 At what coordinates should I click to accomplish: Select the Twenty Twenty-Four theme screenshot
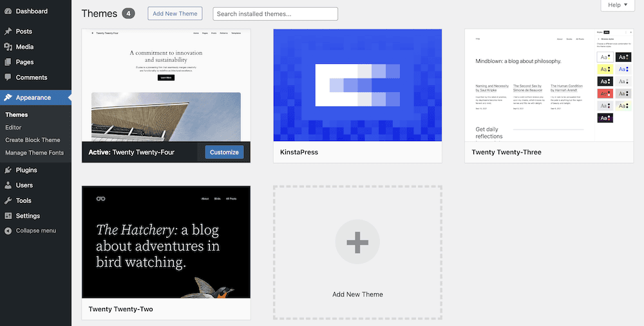[x=166, y=85]
